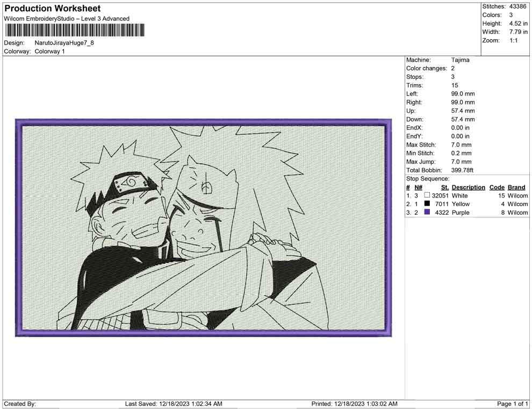Click the 'Color changes:' label
Screen dimensions: 532x409
click(x=427, y=69)
